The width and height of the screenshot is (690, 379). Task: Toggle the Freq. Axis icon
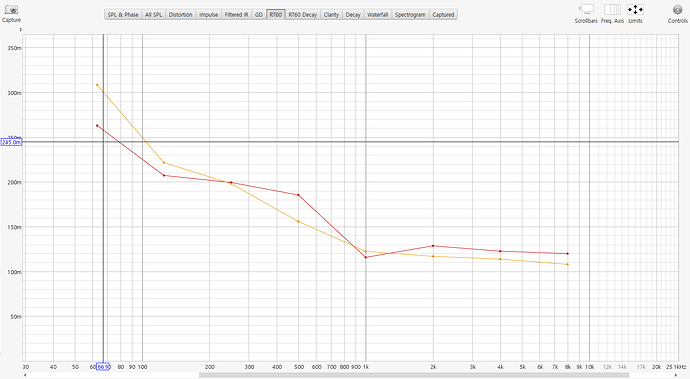(612, 10)
